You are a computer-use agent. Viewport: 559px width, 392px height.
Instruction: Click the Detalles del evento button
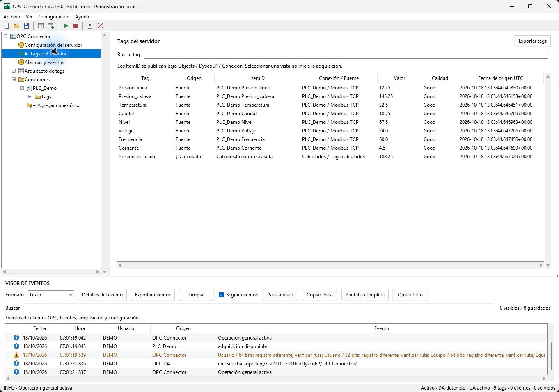tap(103, 295)
